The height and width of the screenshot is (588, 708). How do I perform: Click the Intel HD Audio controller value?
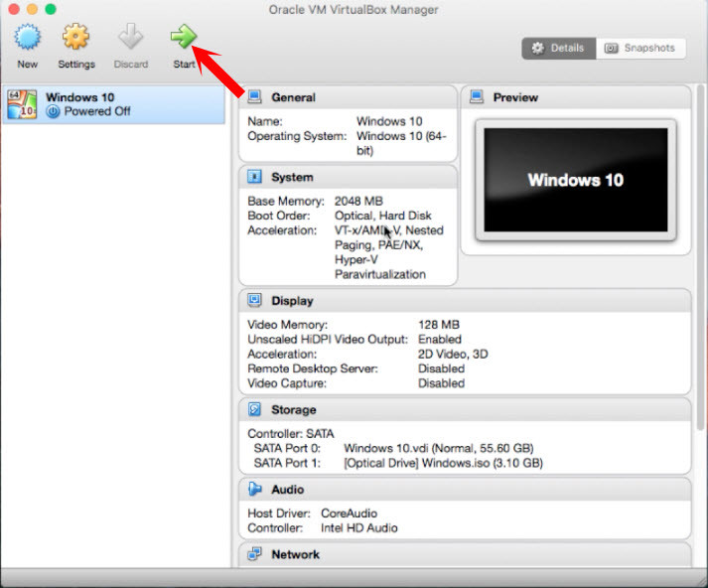point(359,528)
